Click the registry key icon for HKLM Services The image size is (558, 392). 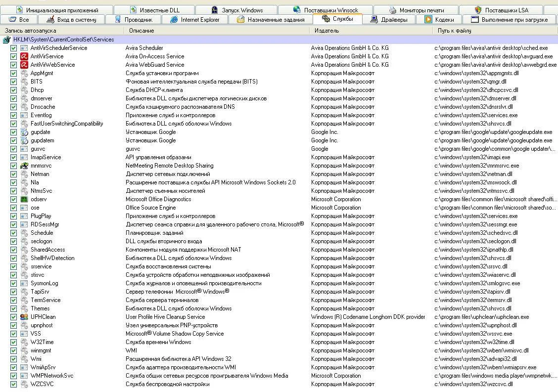(x=6, y=40)
